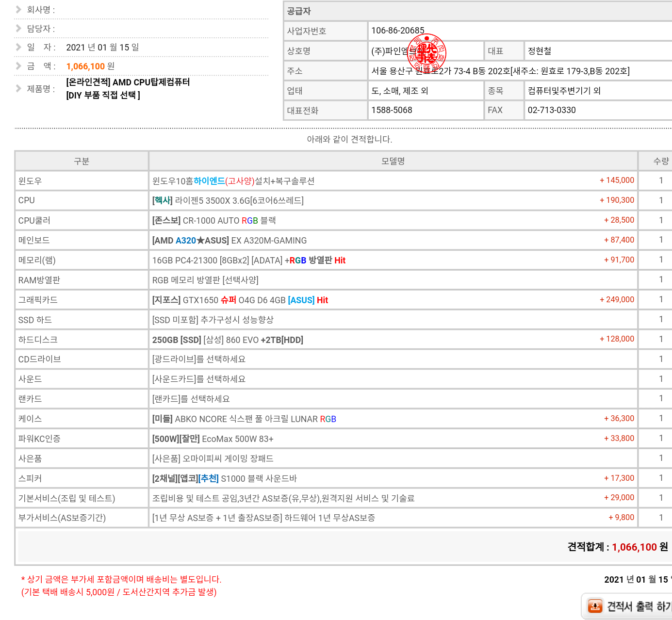Click price + 29,000 for 기본서비스
The height and width of the screenshot is (620, 672).
pyautogui.click(x=619, y=498)
